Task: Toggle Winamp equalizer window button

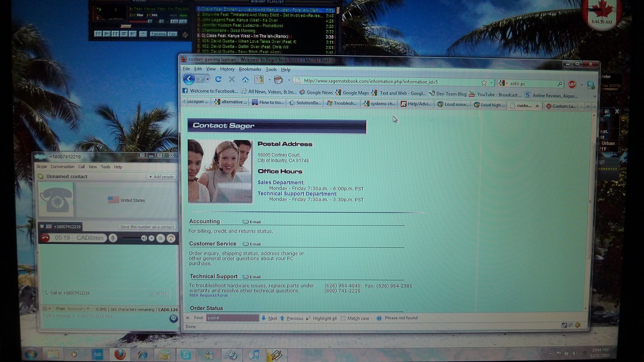Action: pos(174,22)
